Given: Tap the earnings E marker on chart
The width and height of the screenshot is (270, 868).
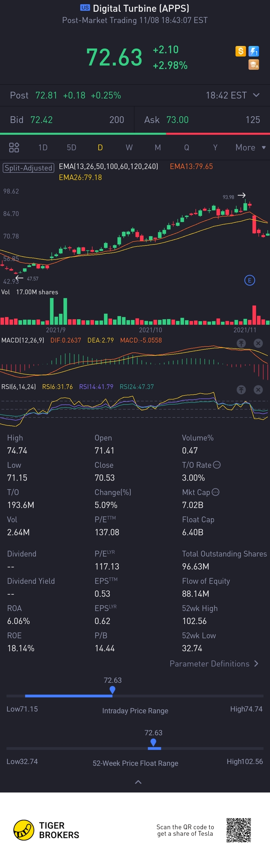Looking at the screenshot, I should [249, 280].
